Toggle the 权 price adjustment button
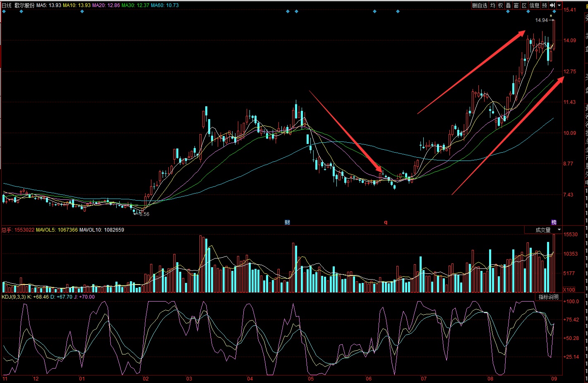588x383 pixels. click(x=500, y=5)
